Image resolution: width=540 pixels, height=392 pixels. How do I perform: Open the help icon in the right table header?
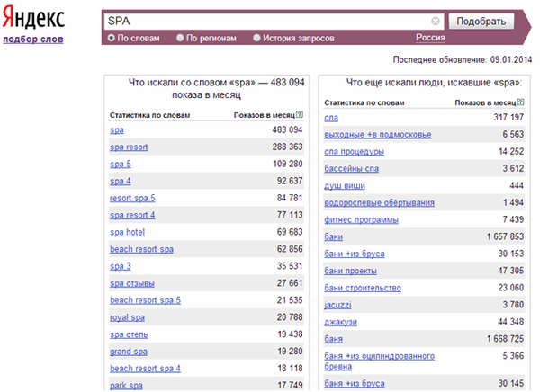[520, 102]
